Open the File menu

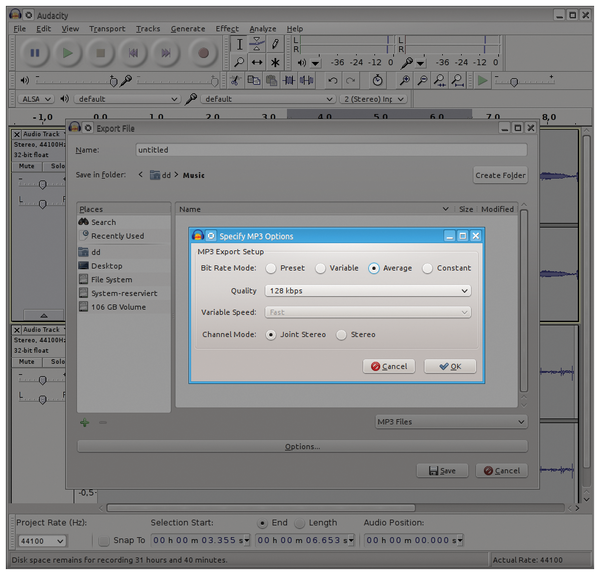pyautogui.click(x=20, y=29)
